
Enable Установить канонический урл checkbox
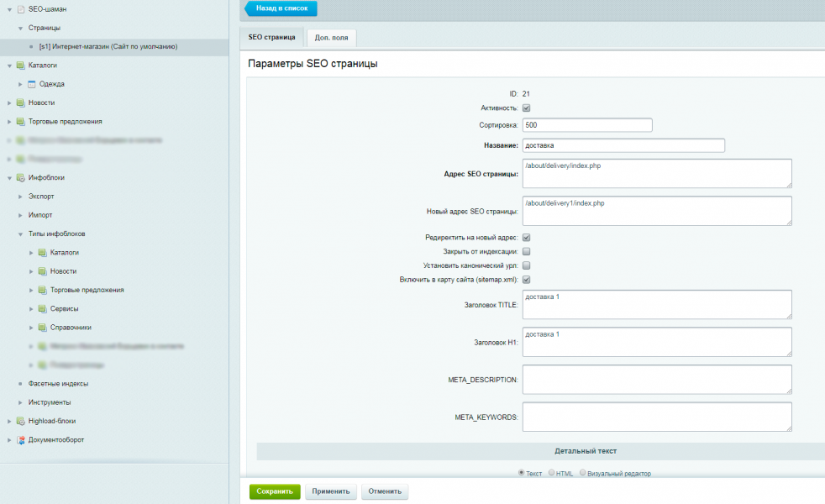(526, 265)
